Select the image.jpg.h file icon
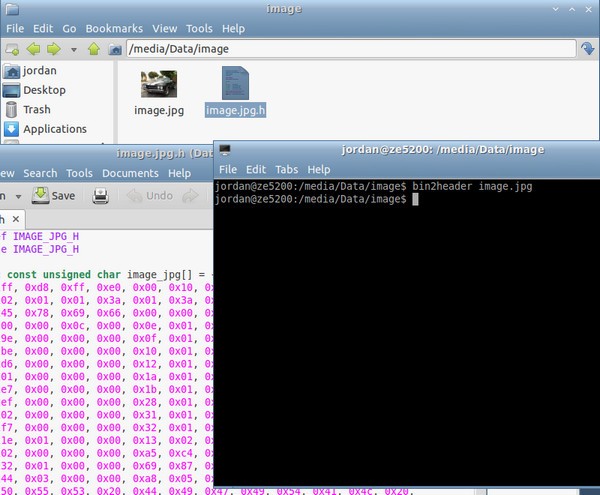This screenshot has height=495, width=600. click(x=235, y=83)
